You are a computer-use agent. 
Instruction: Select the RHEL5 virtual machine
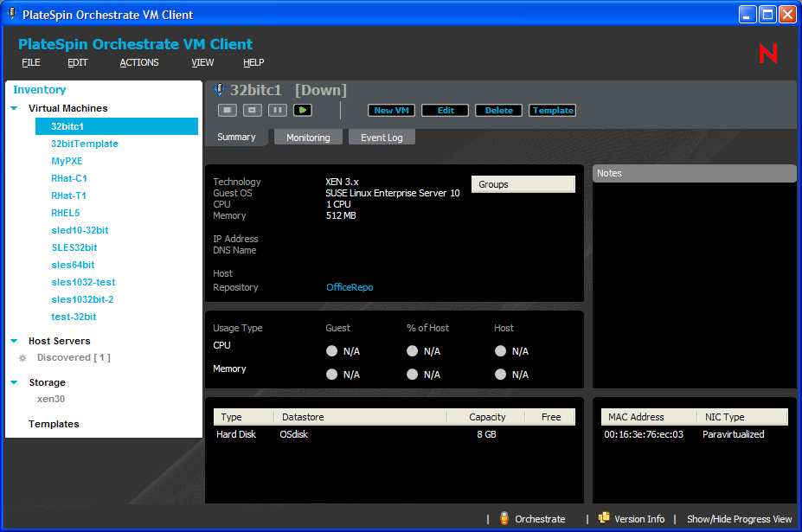[66, 213]
